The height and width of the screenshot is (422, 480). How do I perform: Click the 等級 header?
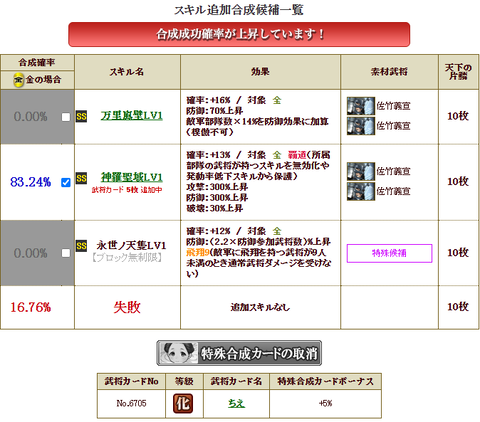184,381
